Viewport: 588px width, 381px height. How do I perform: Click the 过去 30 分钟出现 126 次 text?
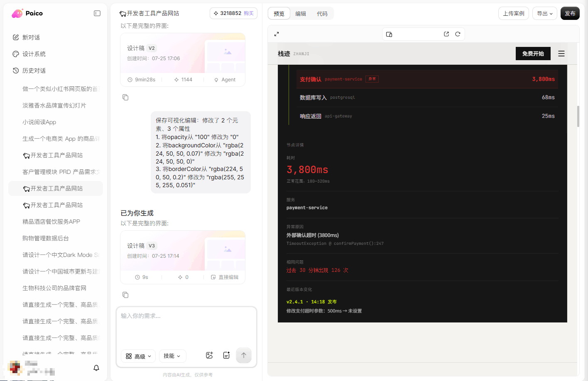click(317, 270)
